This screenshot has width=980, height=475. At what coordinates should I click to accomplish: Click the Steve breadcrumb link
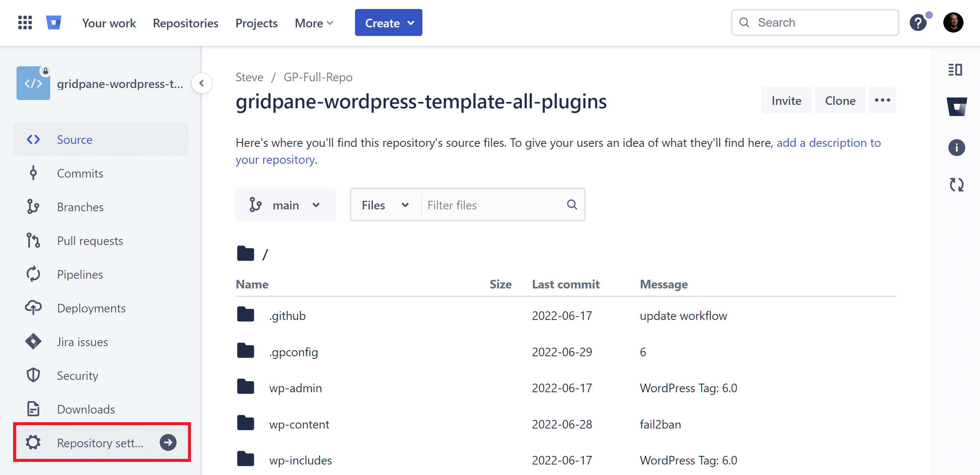(x=249, y=77)
